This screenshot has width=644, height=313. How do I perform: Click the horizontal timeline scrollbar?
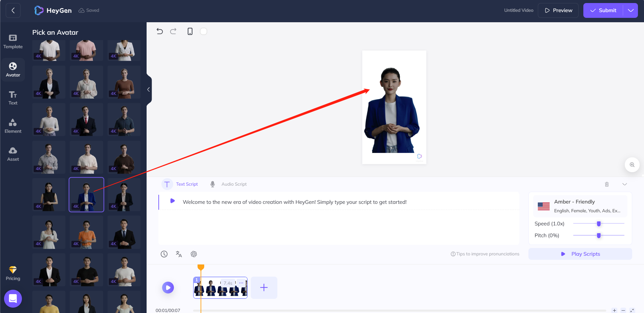400,311
